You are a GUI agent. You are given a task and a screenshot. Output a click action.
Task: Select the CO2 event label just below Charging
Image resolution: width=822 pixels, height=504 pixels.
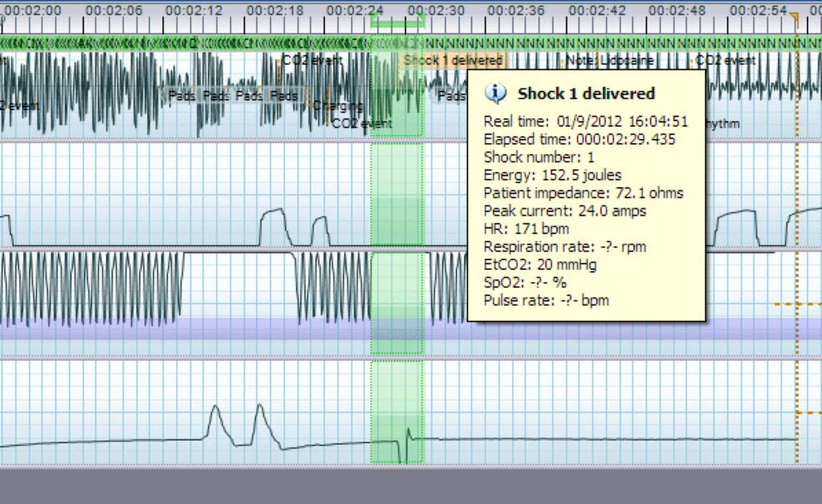coord(362,124)
